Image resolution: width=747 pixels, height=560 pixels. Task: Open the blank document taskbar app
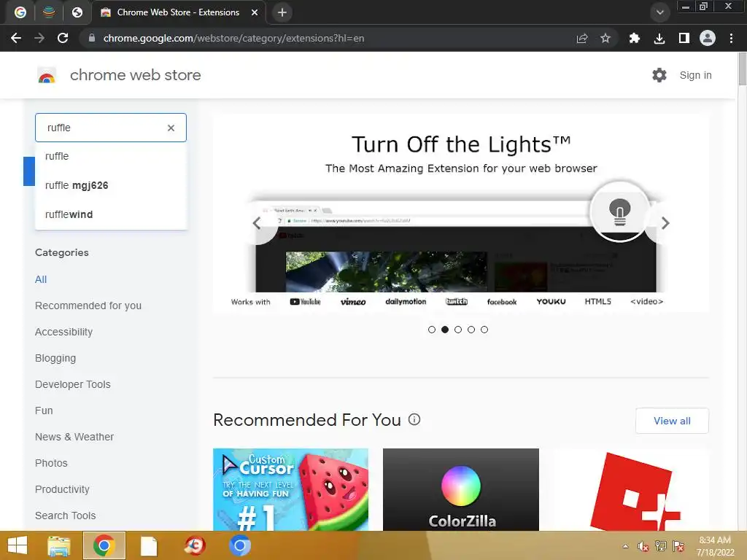149,545
